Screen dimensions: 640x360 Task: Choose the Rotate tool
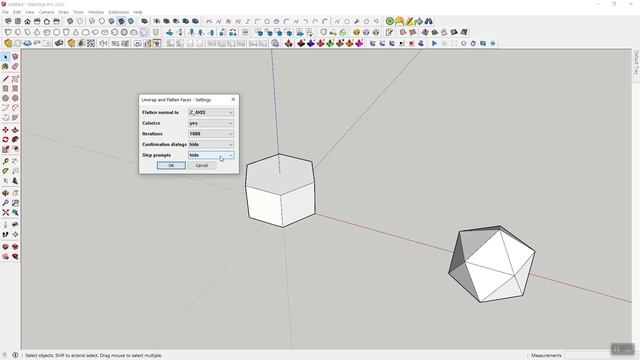[5, 140]
